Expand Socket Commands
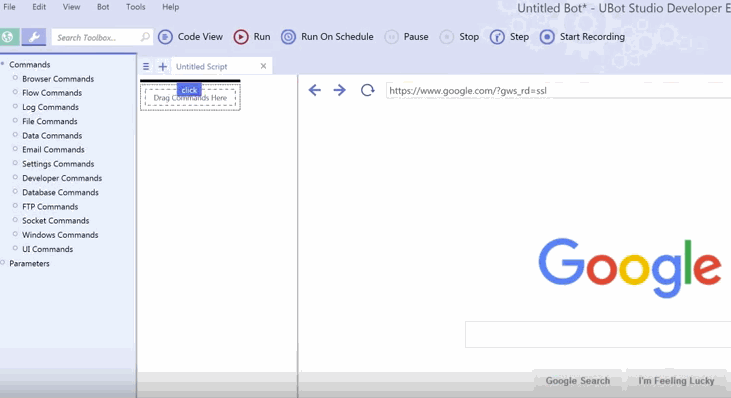The height and width of the screenshot is (398, 731). [x=15, y=220]
